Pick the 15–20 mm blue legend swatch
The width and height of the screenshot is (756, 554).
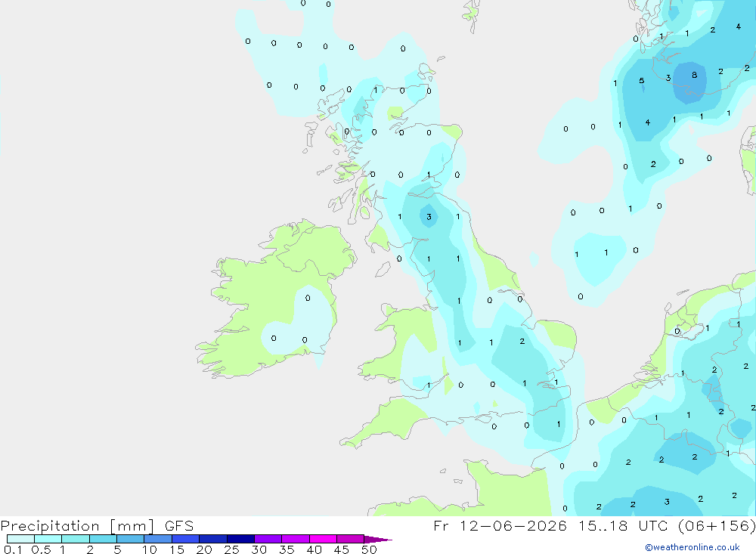[x=186, y=539]
